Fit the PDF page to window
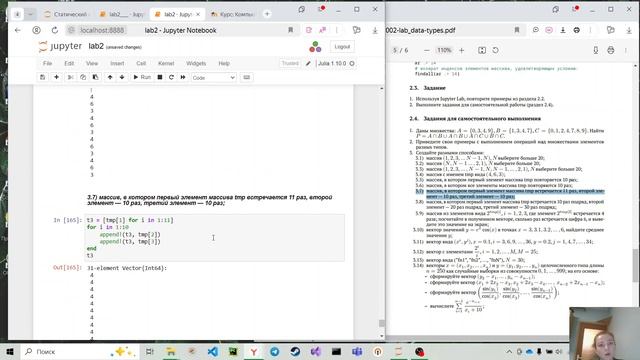640x360 pixels. click(x=482, y=50)
